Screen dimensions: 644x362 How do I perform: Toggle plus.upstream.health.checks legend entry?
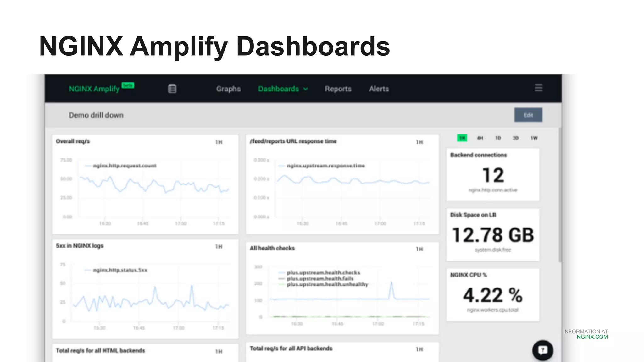tap(319, 273)
